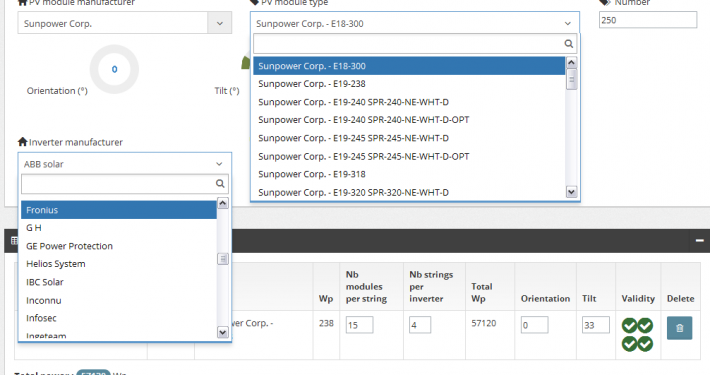Select GE Power Protection inverter manufacturer
Viewport: 710px width, 375px height.
coord(119,246)
